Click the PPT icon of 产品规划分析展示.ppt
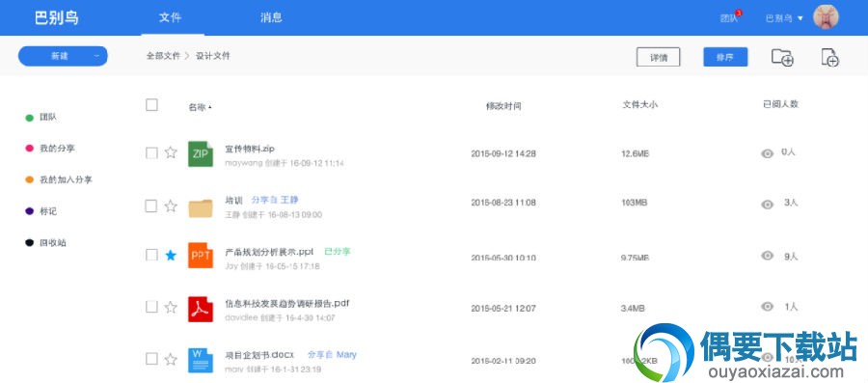The width and height of the screenshot is (868, 383). tap(201, 255)
